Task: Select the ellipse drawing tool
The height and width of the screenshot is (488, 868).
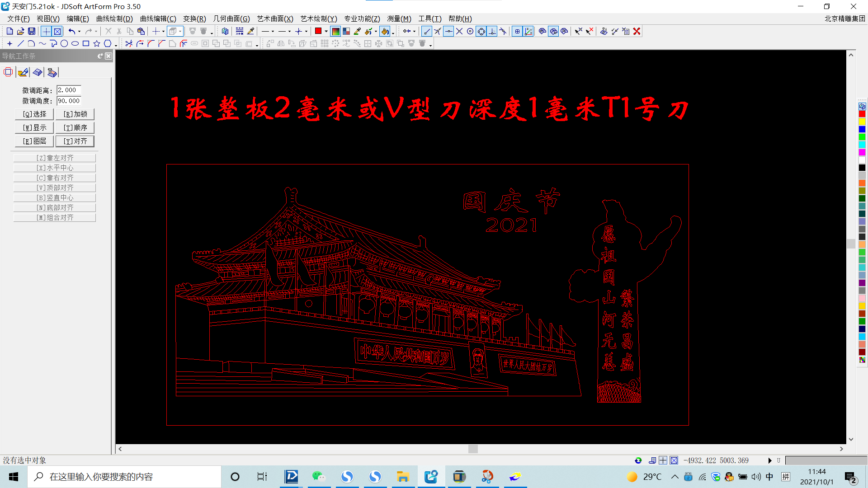Action: click(75, 43)
